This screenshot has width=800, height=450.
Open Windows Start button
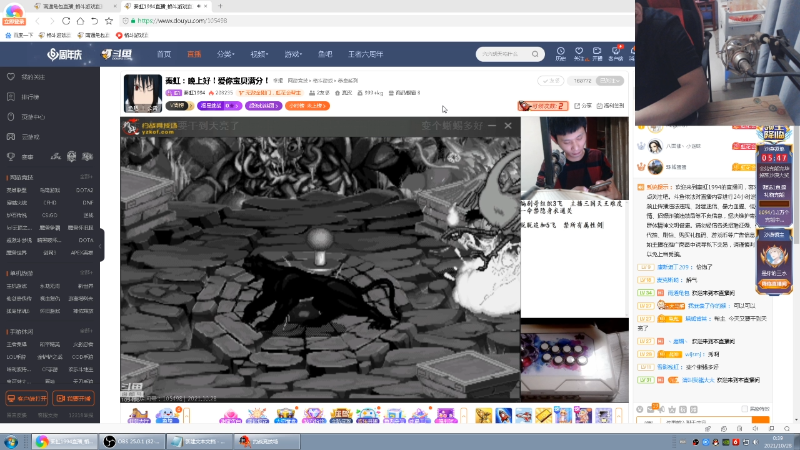coord(11,441)
